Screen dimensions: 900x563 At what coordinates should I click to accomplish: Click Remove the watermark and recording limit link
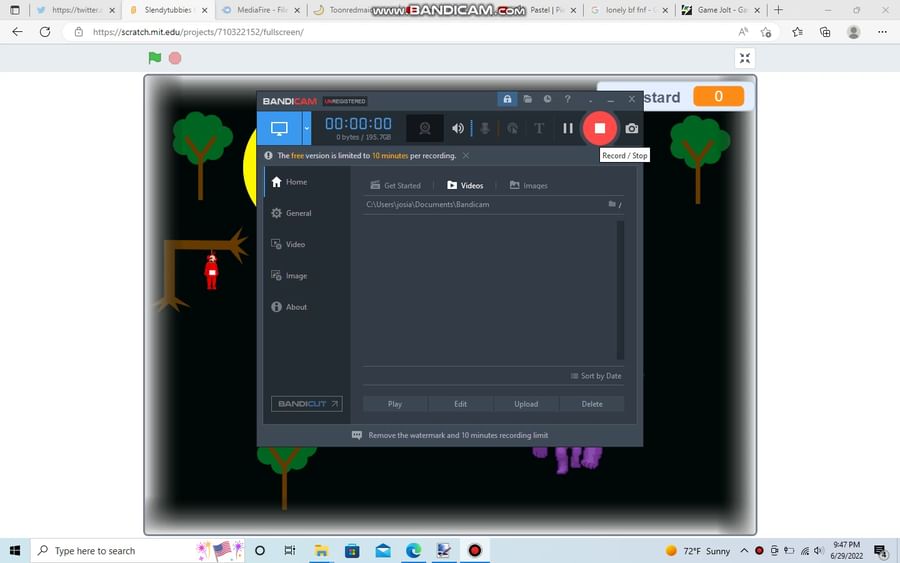pos(458,435)
